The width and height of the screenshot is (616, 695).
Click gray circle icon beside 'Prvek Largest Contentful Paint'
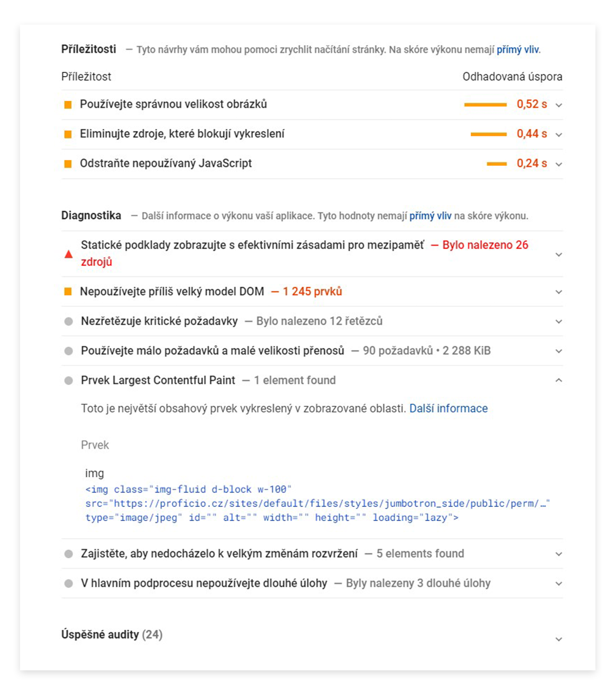[x=68, y=381]
